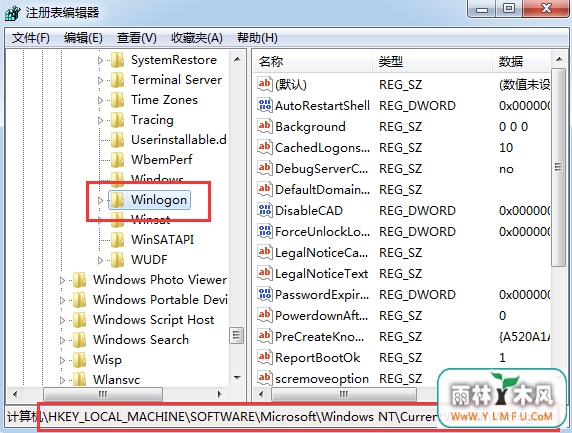
Task: Click the string icon for CachedLogons value
Action: (264, 147)
